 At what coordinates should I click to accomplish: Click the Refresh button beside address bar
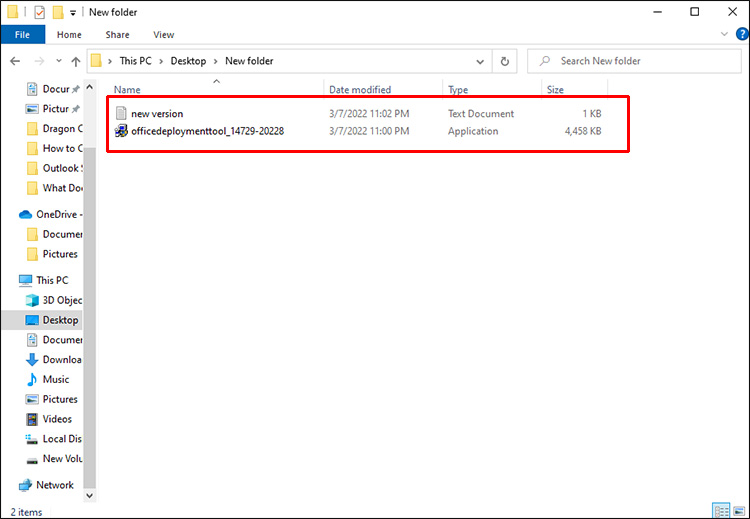[504, 61]
